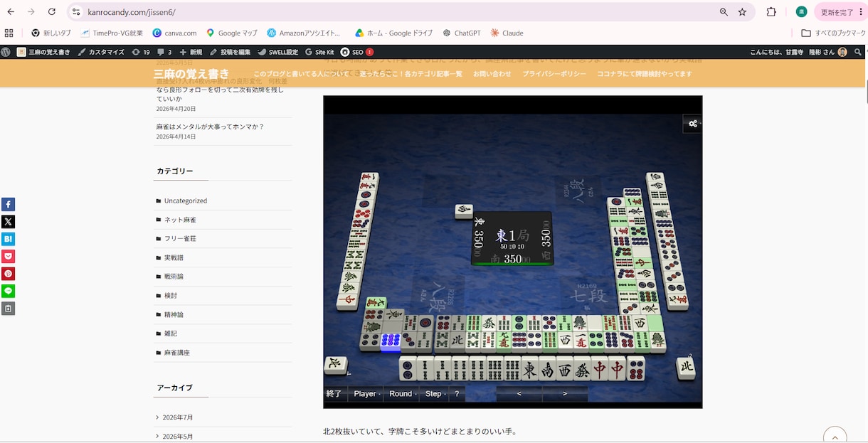Open the comments bubble showing 3

click(164, 52)
